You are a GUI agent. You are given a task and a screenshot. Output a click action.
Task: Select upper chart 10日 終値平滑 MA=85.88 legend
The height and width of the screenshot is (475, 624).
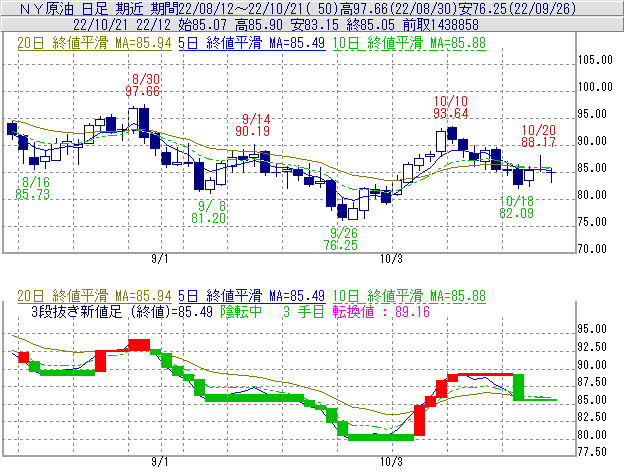point(409,43)
